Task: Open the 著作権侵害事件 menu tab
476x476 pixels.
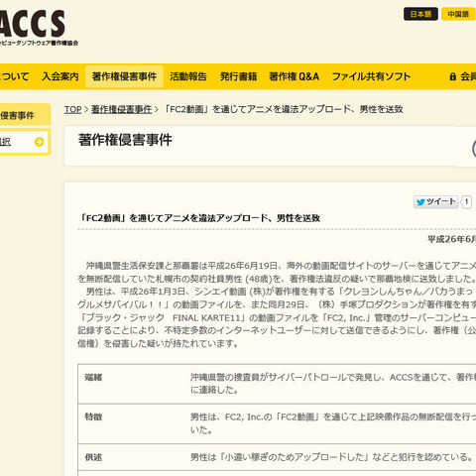Action: pos(124,76)
